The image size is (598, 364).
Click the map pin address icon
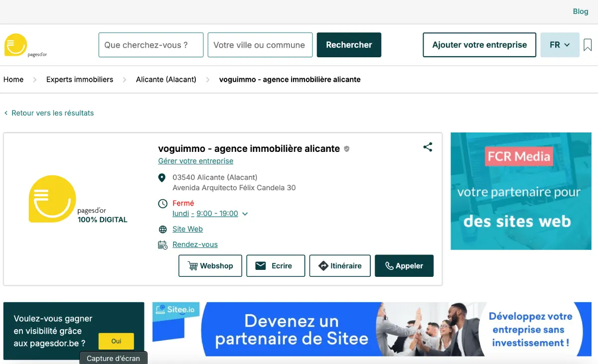point(162,178)
